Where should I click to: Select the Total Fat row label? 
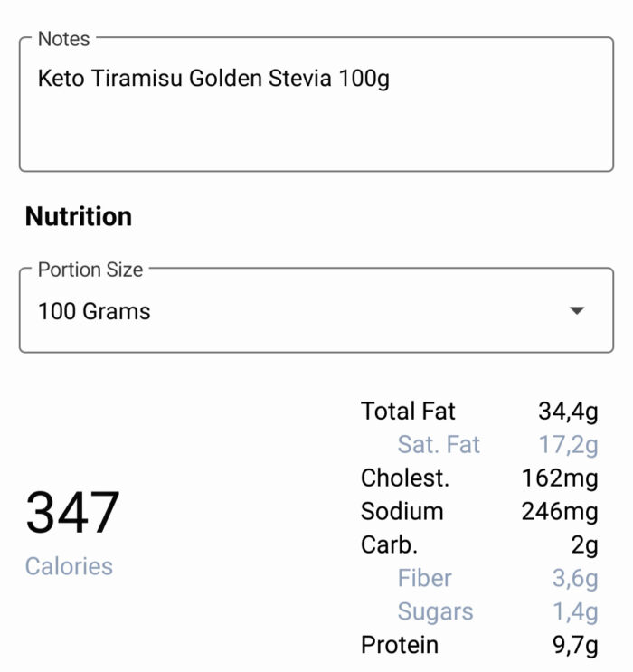[408, 411]
